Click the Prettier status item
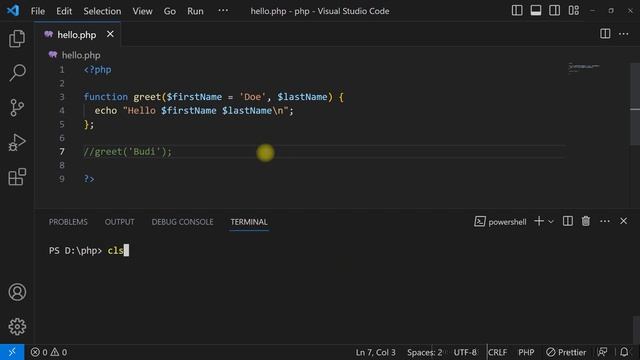The image size is (640, 360). pos(566,352)
